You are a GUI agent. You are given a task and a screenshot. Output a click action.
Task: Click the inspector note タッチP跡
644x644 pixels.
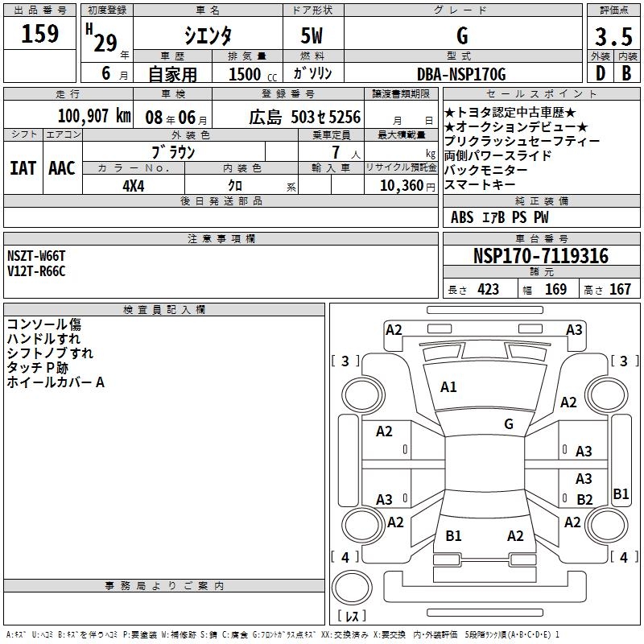point(37,368)
